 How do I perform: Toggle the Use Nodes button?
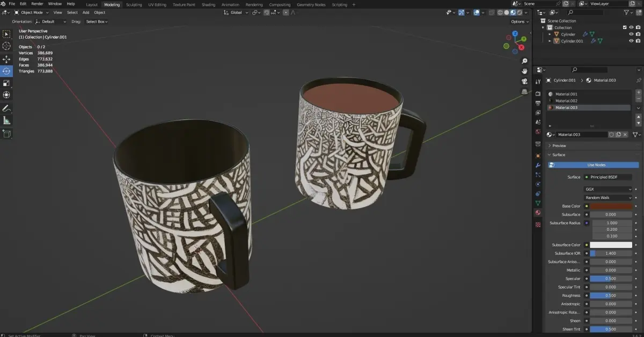coord(593,165)
